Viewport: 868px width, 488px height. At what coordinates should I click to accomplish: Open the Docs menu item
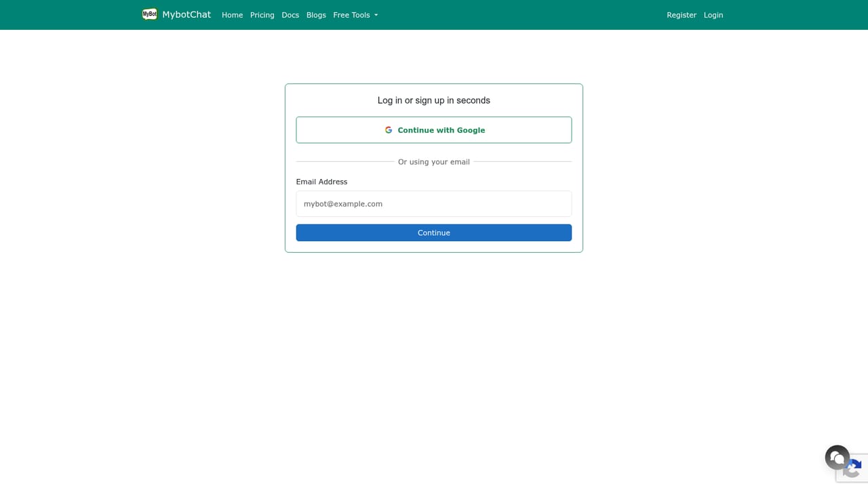(290, 15)
